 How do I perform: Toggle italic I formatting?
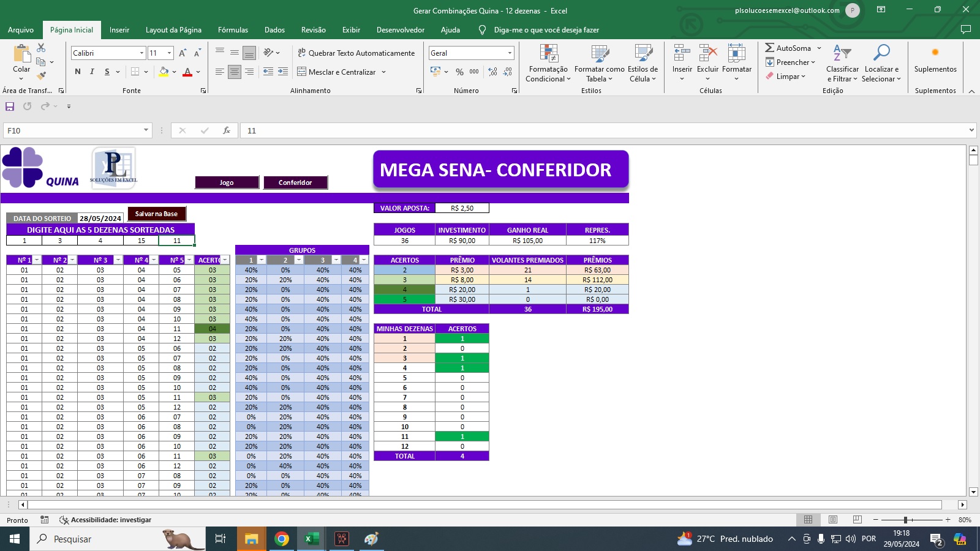click(92, 72)
